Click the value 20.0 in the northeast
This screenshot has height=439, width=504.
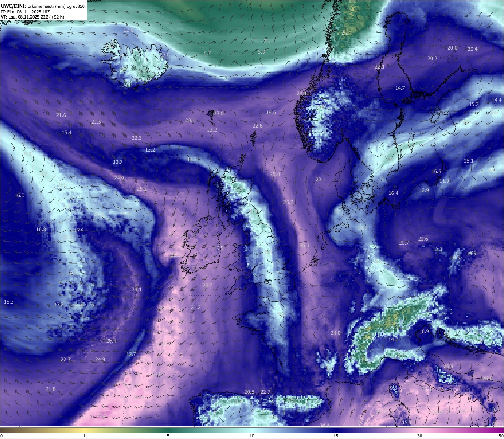tap(452, 48)
